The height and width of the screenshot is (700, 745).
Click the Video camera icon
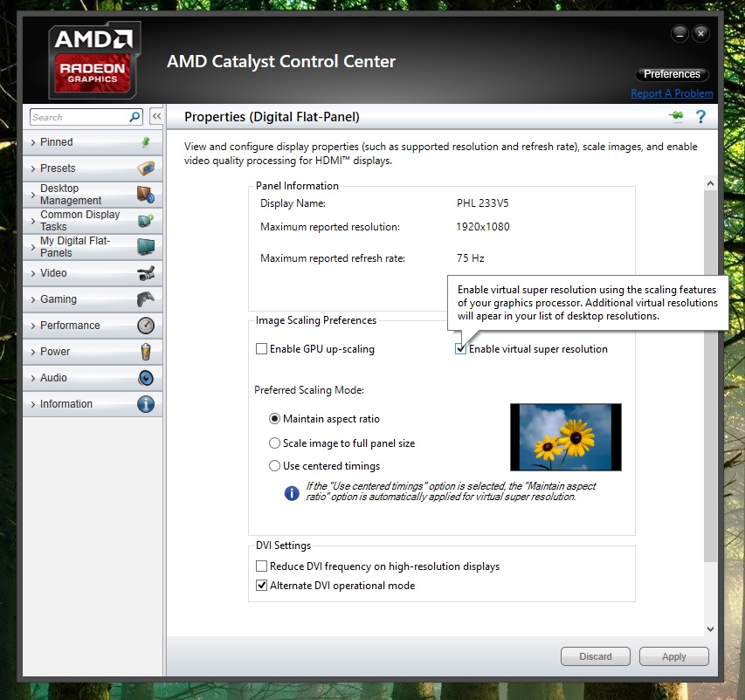pos(146,273)
